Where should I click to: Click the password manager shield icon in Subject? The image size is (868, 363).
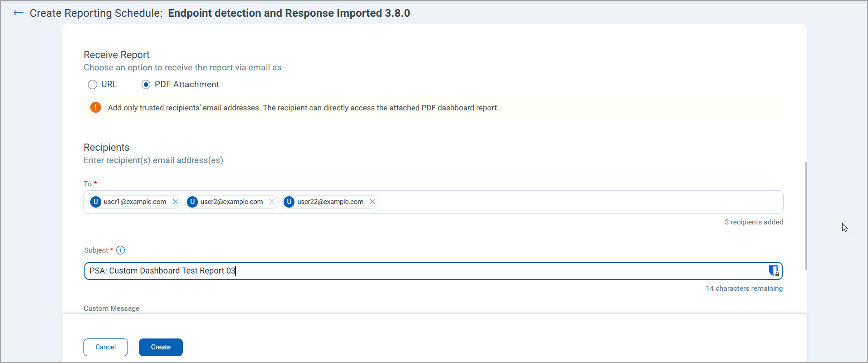pos(773,271)
